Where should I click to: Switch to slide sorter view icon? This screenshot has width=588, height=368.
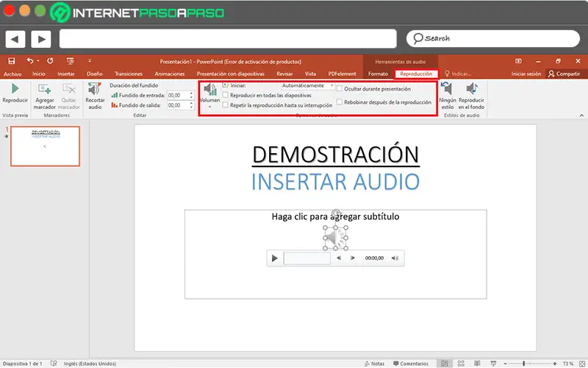pyautogui.click(x=459, y=364)
